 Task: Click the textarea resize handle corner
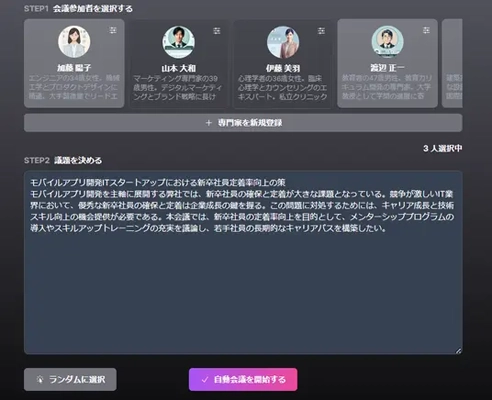(x=458, y=350)
